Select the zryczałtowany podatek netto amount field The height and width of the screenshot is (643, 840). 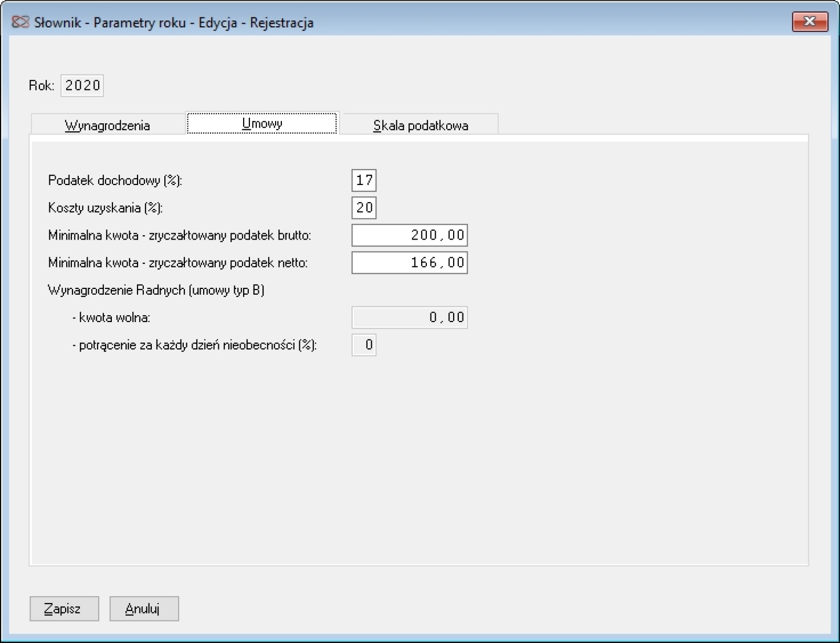click(x=409, y=263)
